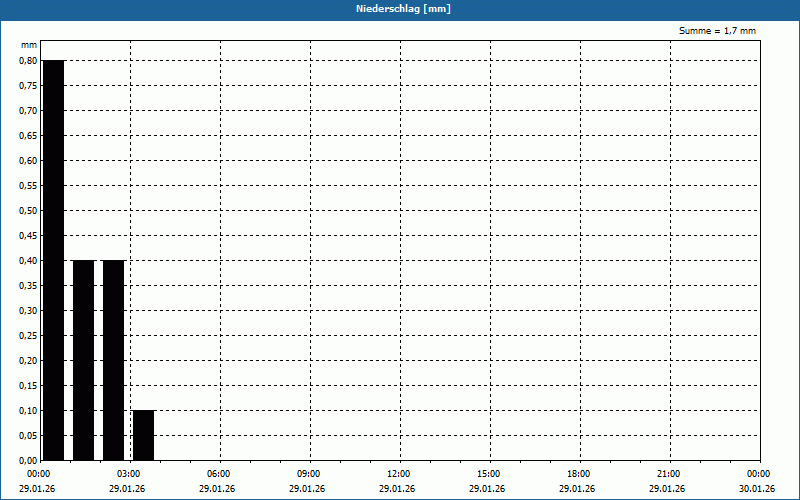800x500 pixels.
Task: Select the 06:00 time axis label
Action: (x=219, y=474)
